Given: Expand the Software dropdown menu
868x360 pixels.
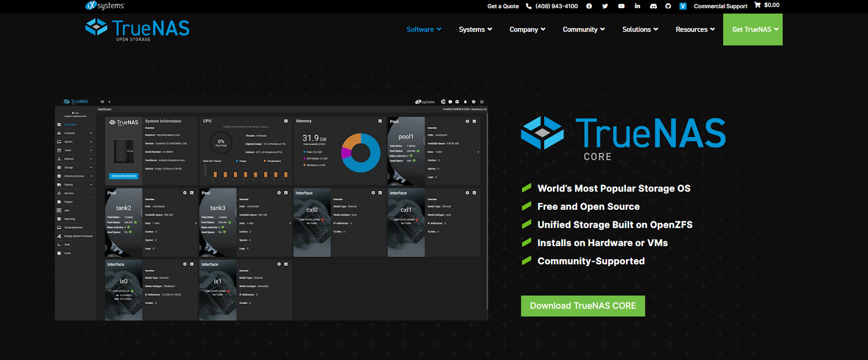Looking at the screenshot, I should click(x=424, y=29).
